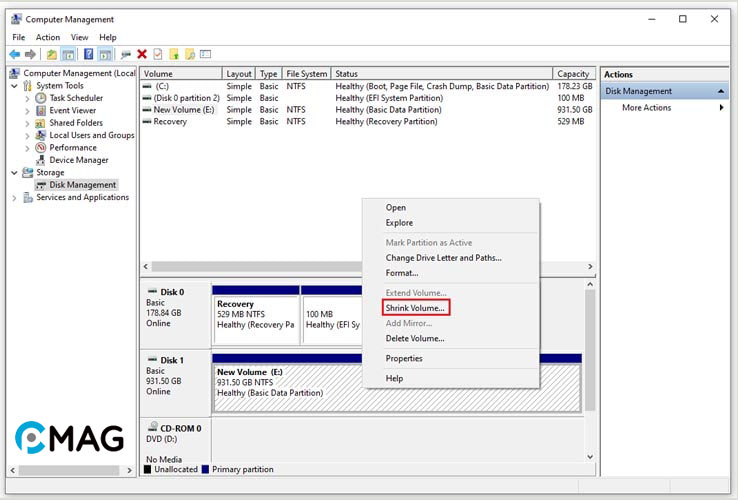Viewport: 738px width, 500px height.
Task: Collapse the System Tools node
Action: 13,86
